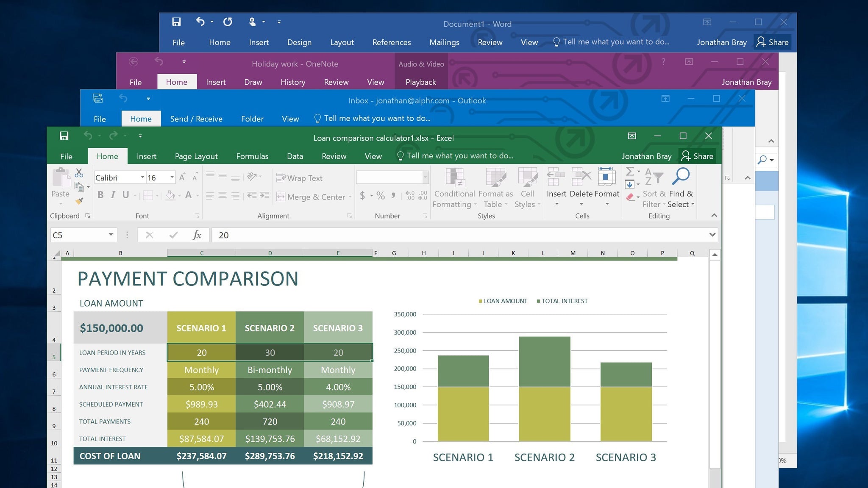
Task: Click the Undo button in toolbar
Action: [x=88, y=136]
